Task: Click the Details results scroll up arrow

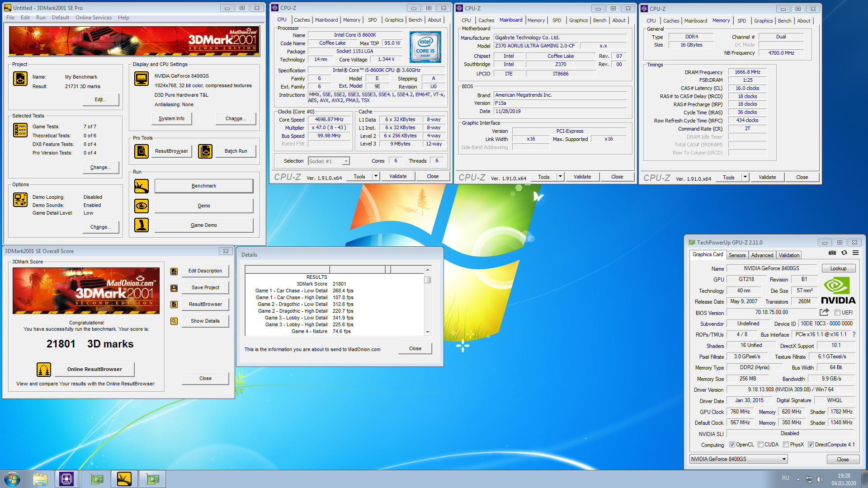Action: click(428, 270)
